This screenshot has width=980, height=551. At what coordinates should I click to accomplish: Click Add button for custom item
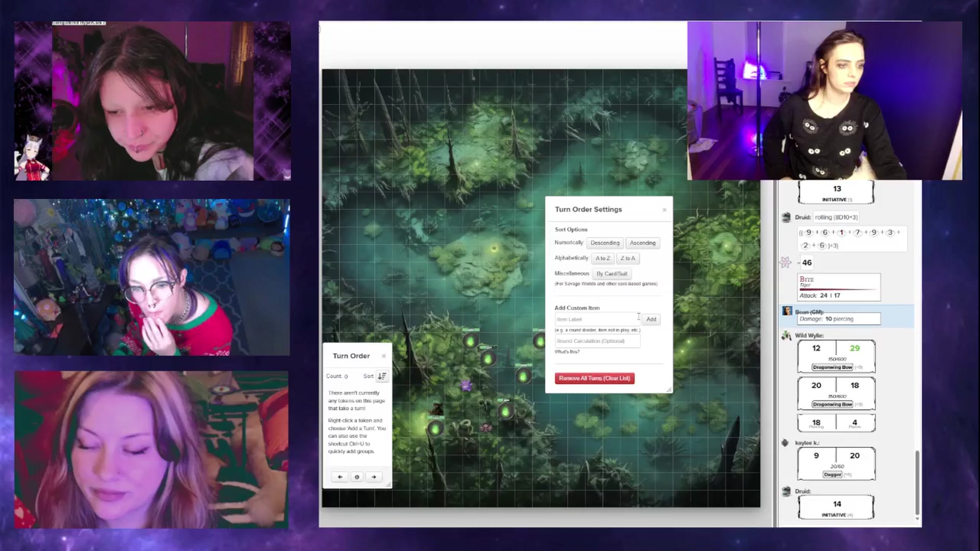651,319
